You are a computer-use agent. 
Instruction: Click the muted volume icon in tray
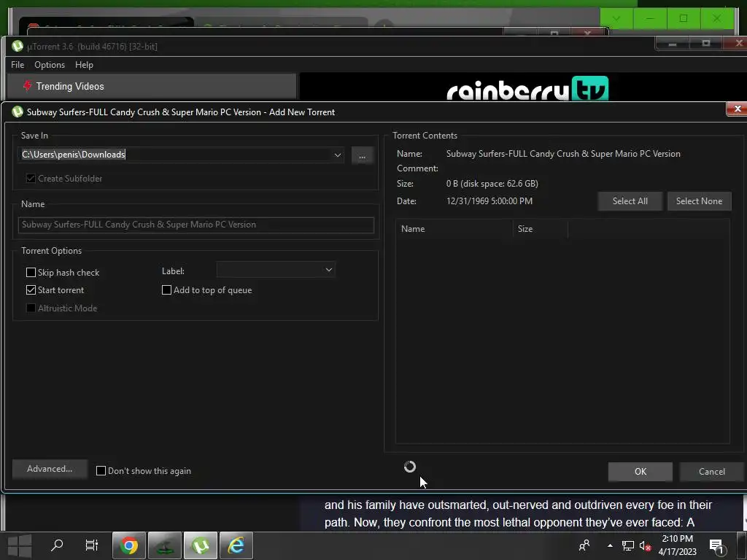pyautogui.click(x=645, y=545)
